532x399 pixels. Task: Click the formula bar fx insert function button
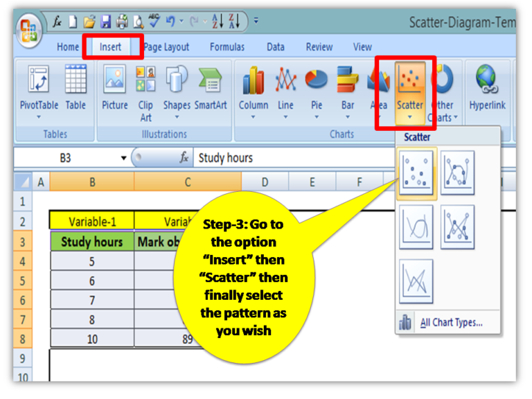(x=184, y=157)
